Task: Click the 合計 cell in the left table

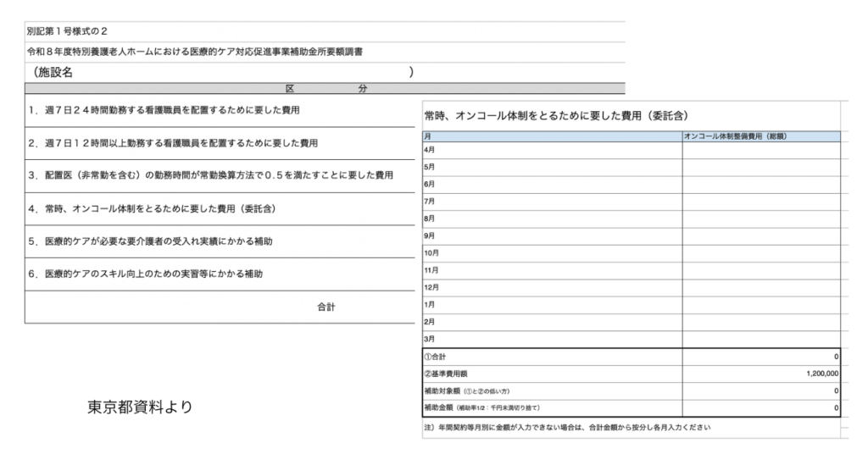Action: (325, 307)
